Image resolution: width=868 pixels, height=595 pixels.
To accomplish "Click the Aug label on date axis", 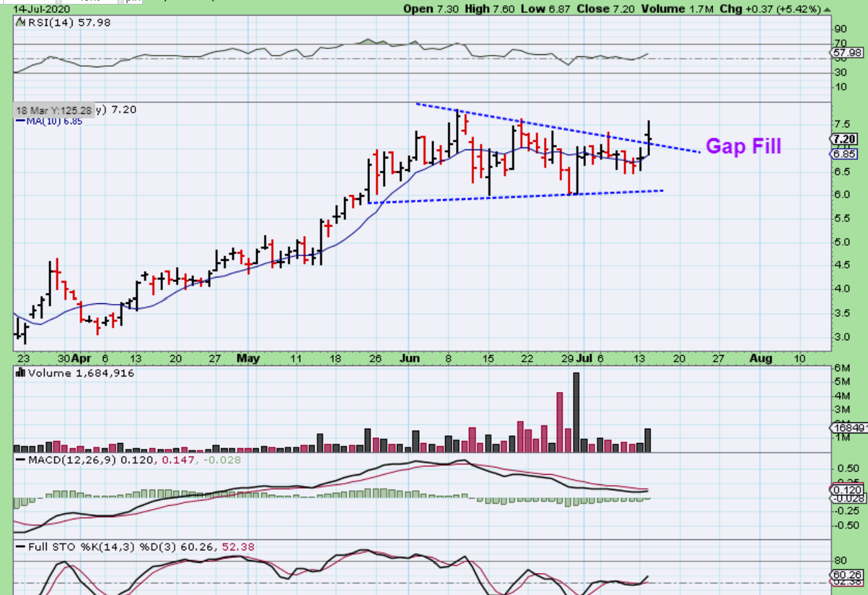I will 761,358.
